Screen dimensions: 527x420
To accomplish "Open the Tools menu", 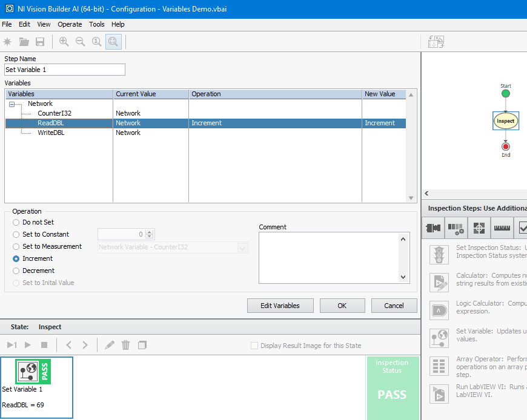I will pos(96,24).
